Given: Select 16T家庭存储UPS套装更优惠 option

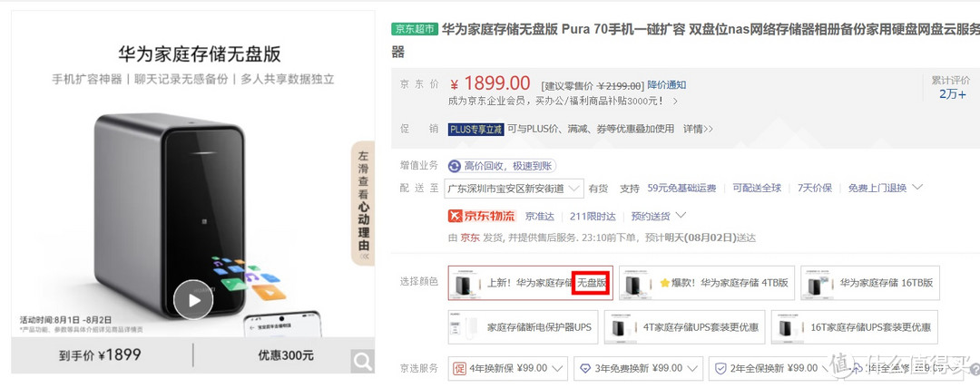Looking at the screenshot, I should 855,326.
